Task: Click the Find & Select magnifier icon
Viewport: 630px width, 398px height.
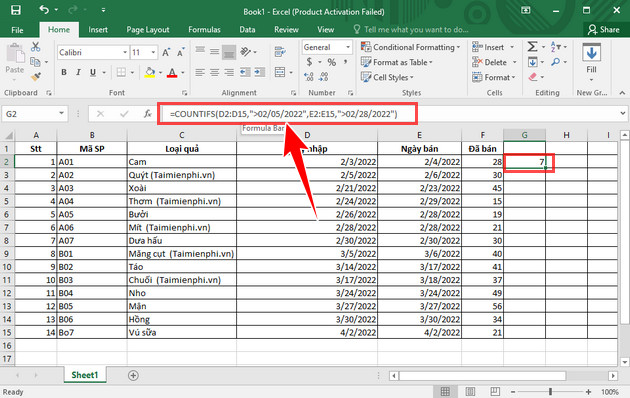Action: [556, 62]
